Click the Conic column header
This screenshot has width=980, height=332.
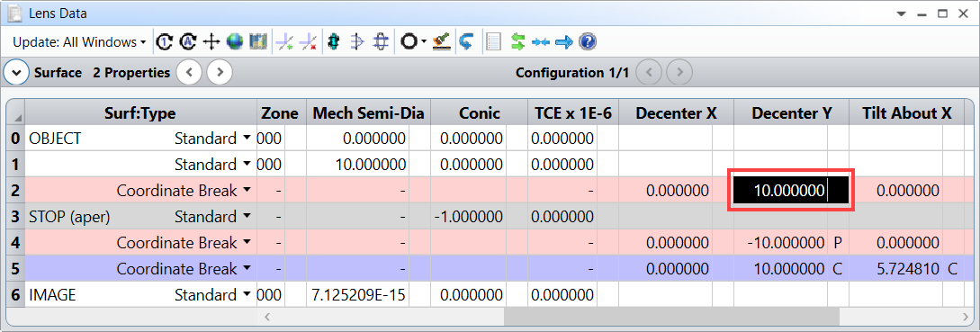click(x=480, y=113)
